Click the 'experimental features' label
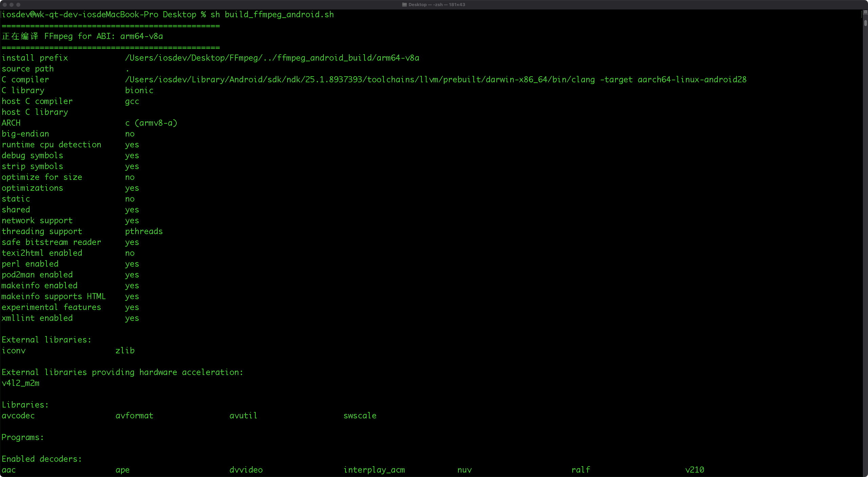Image resolution: width=868 pixels, height=477 pixels. coord(52,307)
